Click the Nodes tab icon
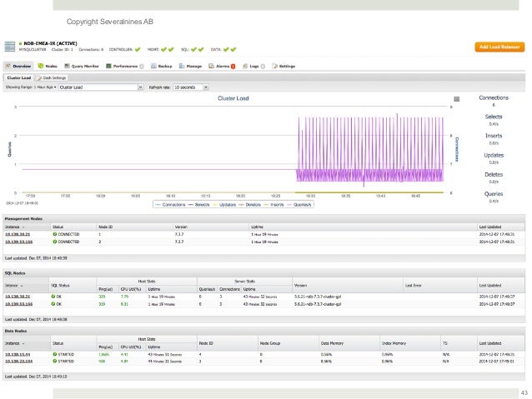Screen dimensions: 532x399 click(x=42, y=65)
